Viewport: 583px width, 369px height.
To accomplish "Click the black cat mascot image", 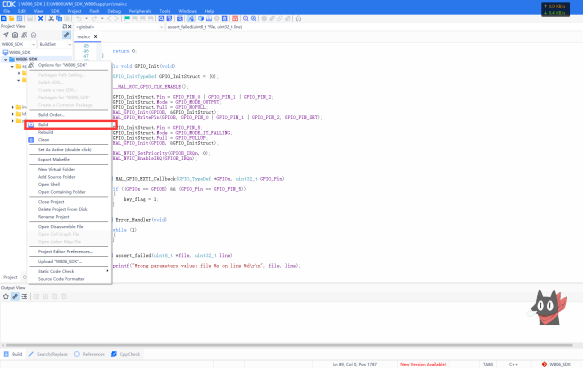I will click(x=547, y=308).
